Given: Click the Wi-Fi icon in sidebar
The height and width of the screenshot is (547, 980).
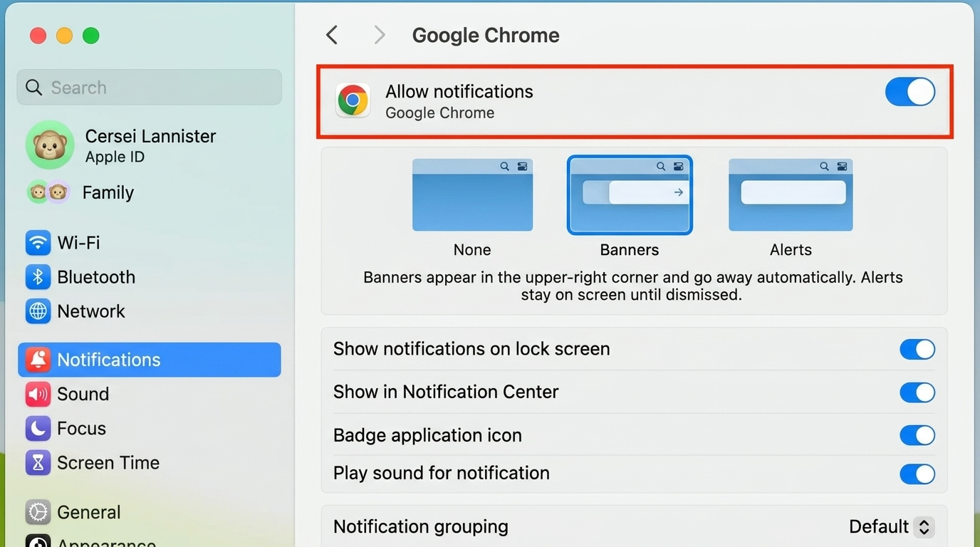Looking at the screenshot, I should point(38,243).
